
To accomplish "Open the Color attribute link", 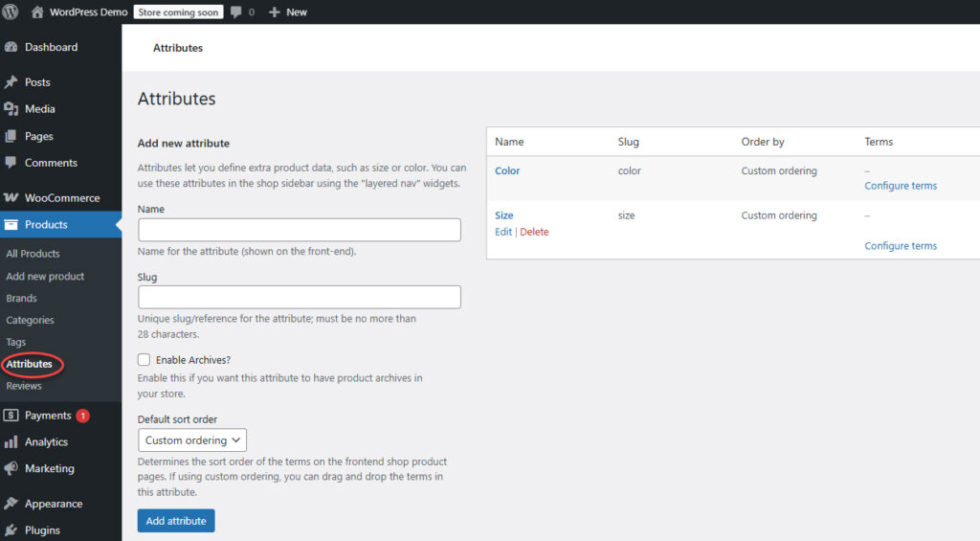I will (507, 170).
